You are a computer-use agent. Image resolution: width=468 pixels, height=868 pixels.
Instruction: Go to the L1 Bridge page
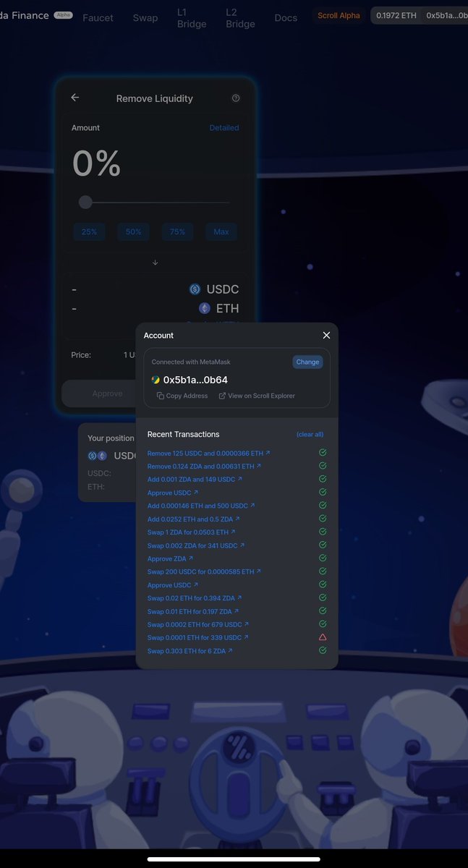(192, 18)
